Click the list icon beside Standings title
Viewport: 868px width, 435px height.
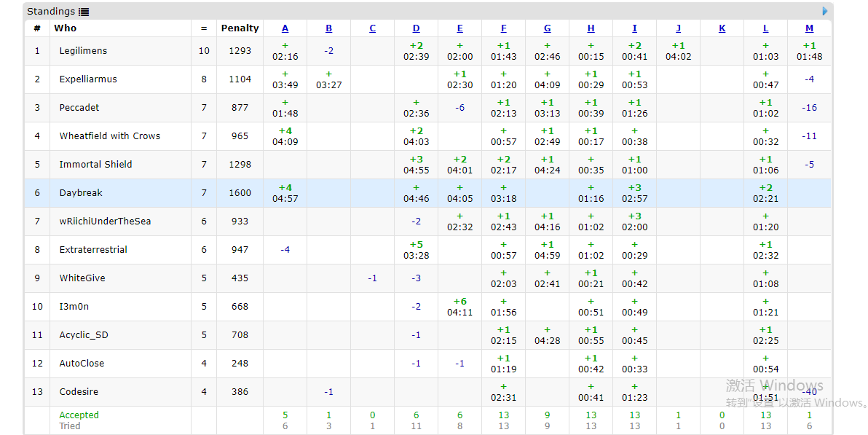pos(84,12)
